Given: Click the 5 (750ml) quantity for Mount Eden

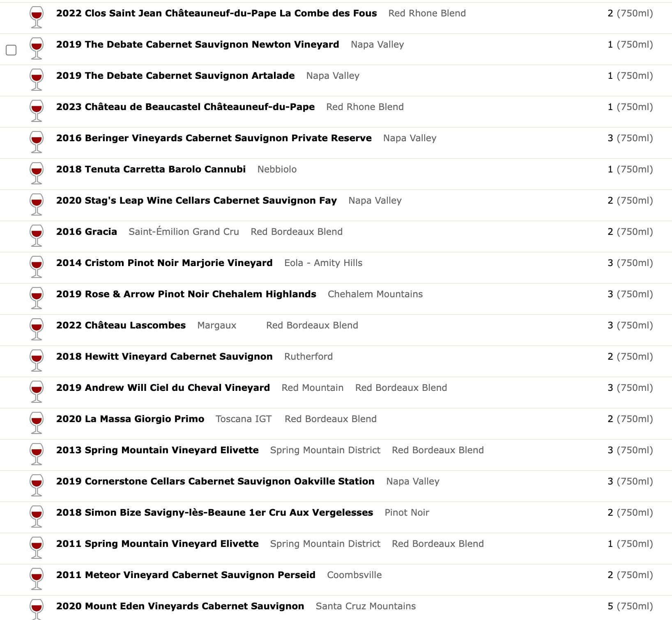Looking at the screenshot, I should (x=630, y=606).
